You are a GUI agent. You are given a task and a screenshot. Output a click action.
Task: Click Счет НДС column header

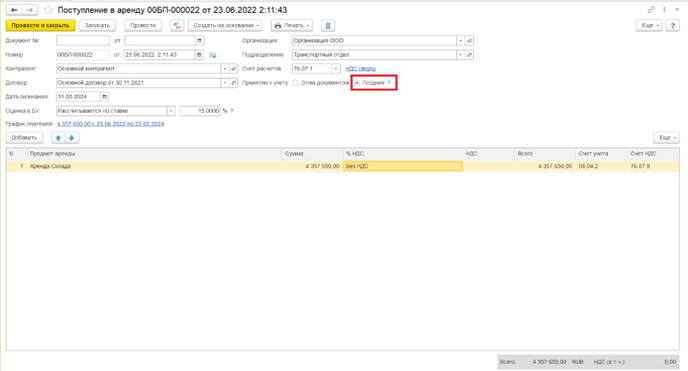(x=653, y=154)
